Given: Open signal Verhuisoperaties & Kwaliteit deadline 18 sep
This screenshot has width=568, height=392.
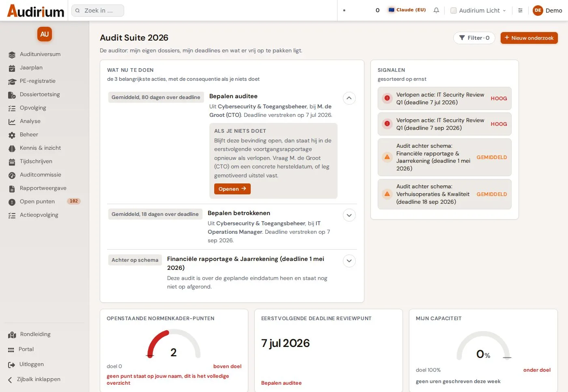Looking at the screenshot, I should (445, 194).
